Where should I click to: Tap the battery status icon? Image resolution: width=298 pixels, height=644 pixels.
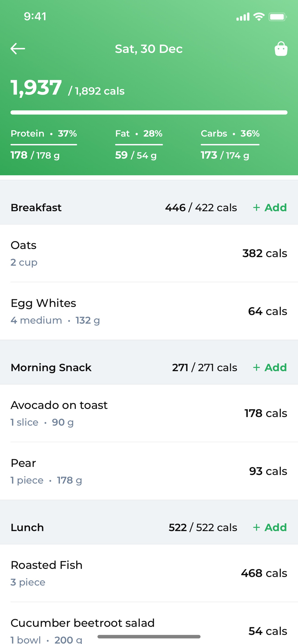278,17
